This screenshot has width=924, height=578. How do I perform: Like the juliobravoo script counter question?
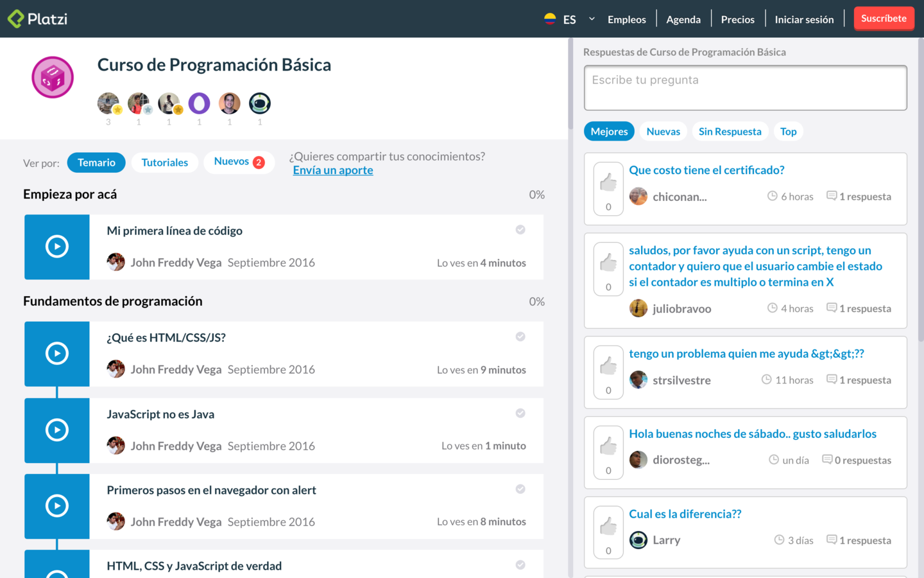point(608,269)
